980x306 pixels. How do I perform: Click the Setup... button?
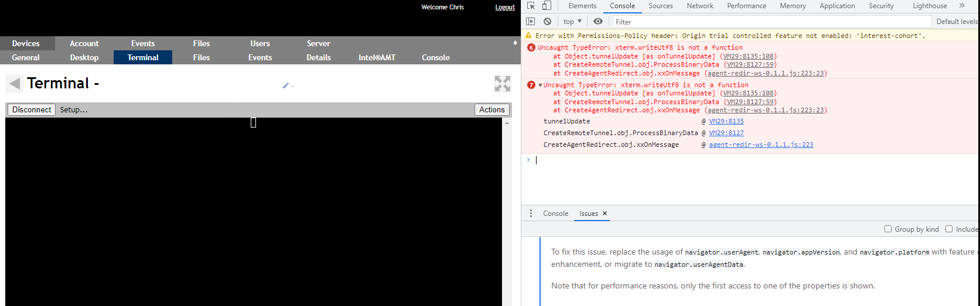click(74, 109)
